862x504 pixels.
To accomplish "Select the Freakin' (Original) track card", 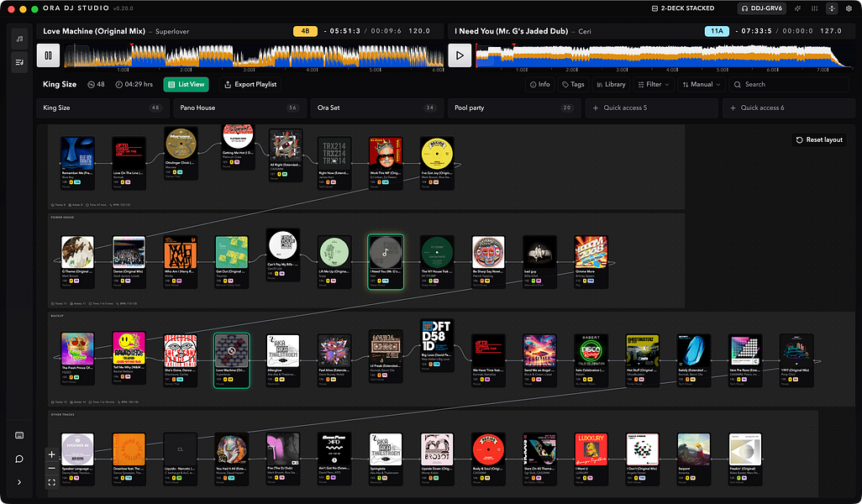I will click(745, 459).
